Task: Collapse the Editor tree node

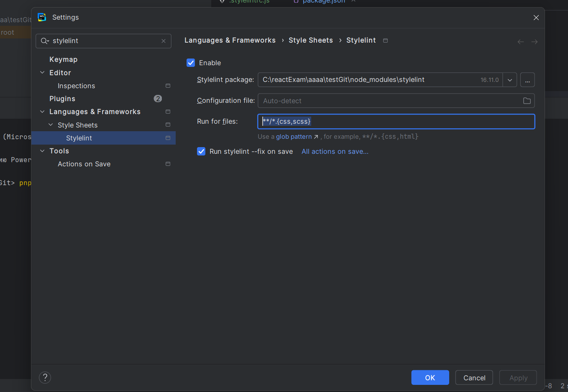Action: (x=43, y=73)
